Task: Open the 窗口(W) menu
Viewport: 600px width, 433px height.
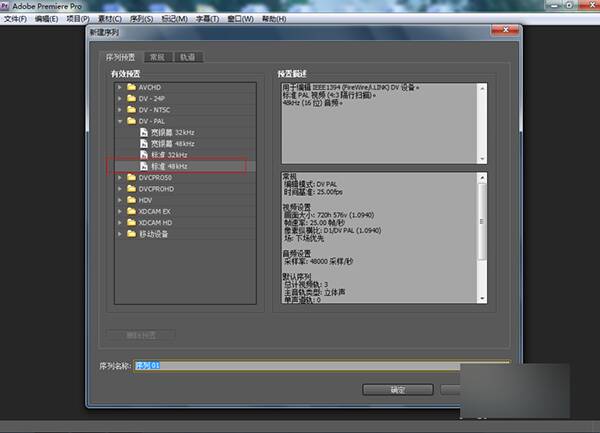Action: (241, 19)
